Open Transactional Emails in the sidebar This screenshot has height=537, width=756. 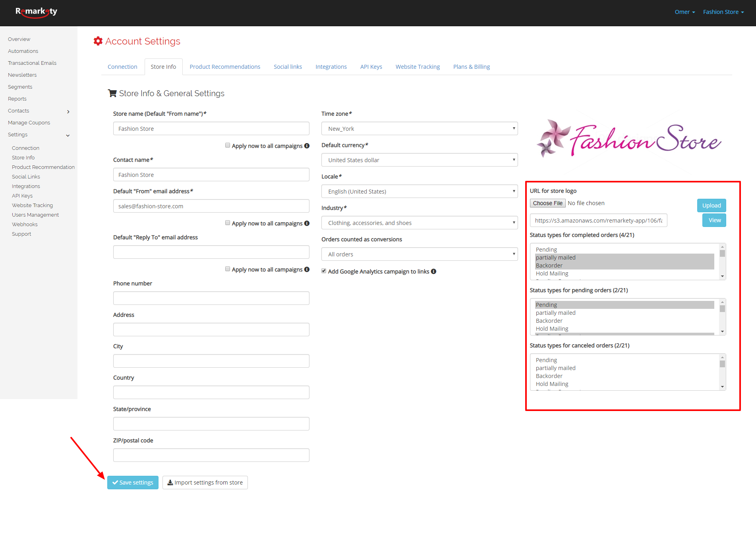(x=32, y=63)
